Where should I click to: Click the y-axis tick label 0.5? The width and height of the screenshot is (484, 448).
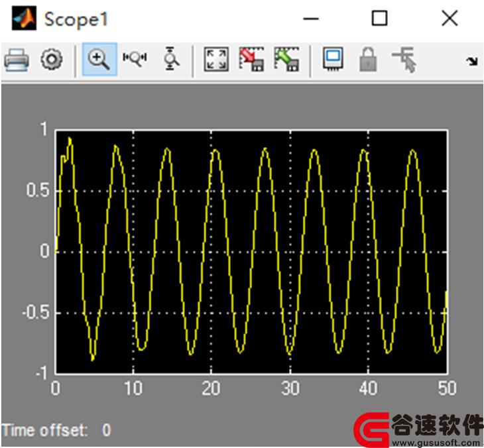coord(38,190)
